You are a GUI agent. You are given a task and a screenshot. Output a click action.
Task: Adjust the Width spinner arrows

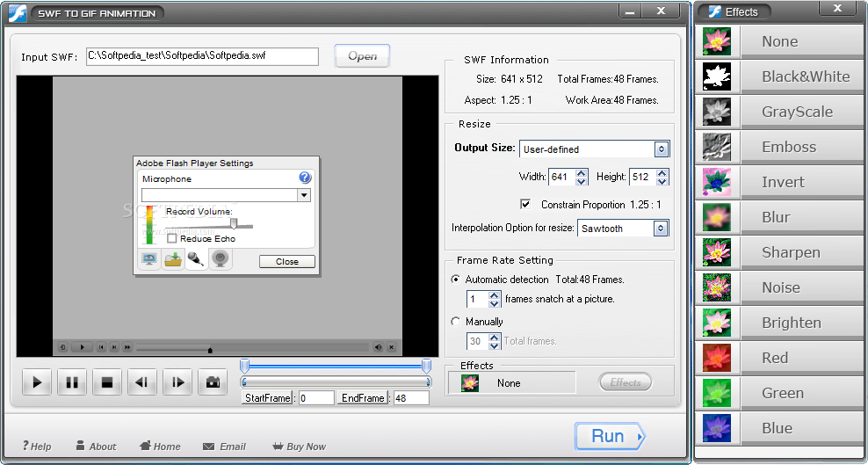tap(582, 178)
